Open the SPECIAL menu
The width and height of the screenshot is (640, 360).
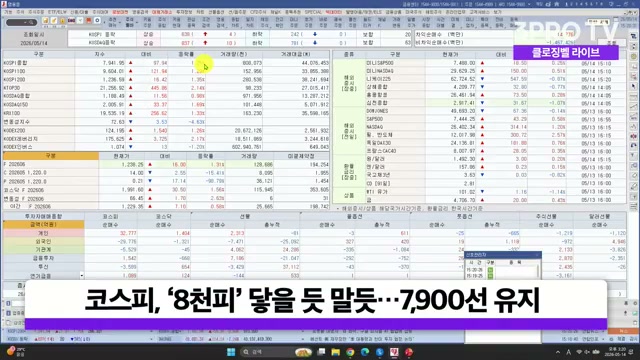pos(313,12)
